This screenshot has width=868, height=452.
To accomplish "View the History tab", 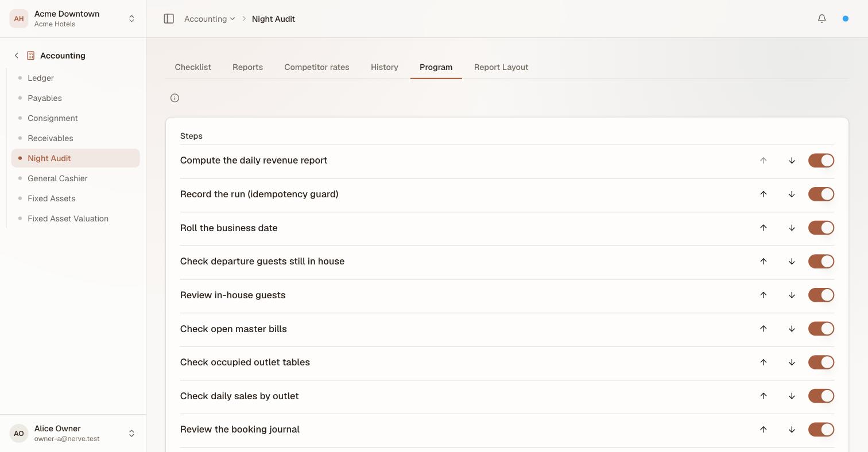I will point(385,67).
